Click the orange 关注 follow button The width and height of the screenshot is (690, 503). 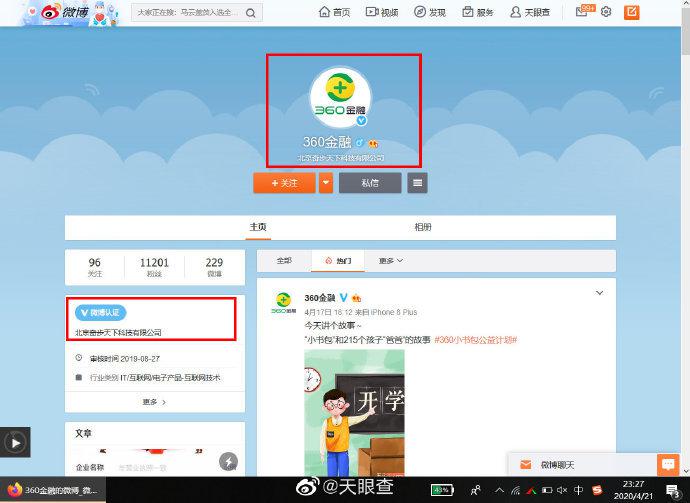pyautogui.click(x=284, y=183)
